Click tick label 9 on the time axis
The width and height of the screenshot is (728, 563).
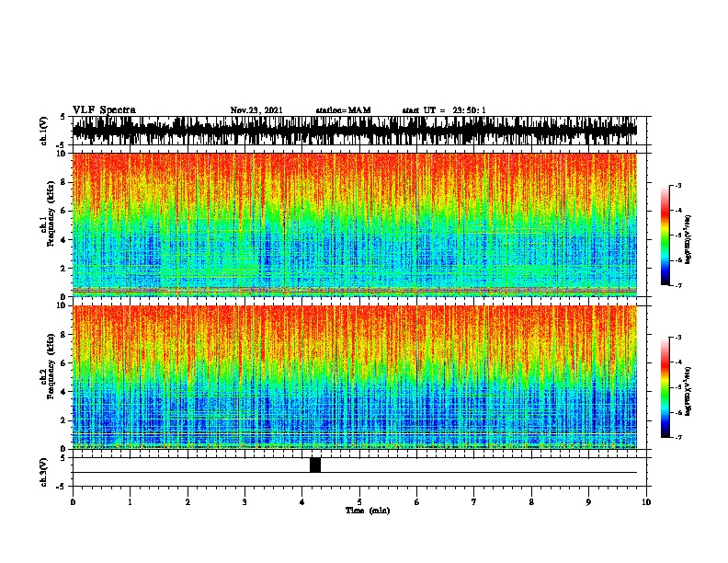point(588,502)
